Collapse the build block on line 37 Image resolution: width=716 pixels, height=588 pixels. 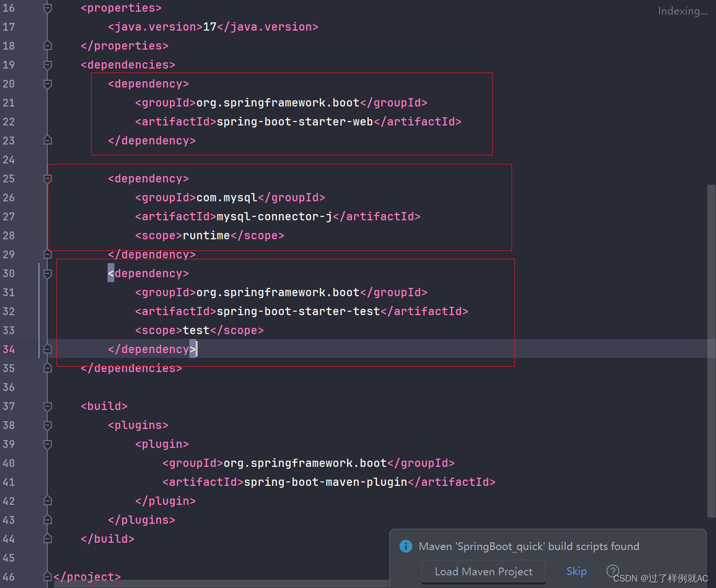pyautogui.click(x=48, y=406)
